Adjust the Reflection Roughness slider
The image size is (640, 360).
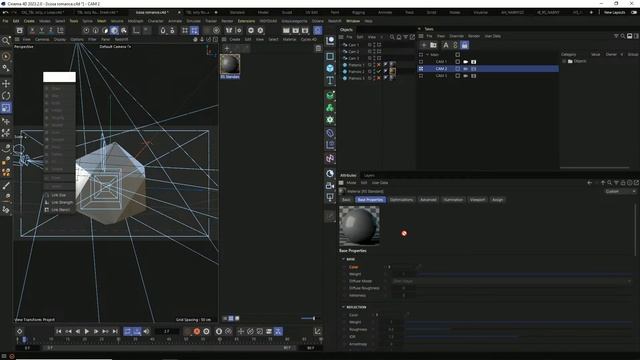click(518, 329)
